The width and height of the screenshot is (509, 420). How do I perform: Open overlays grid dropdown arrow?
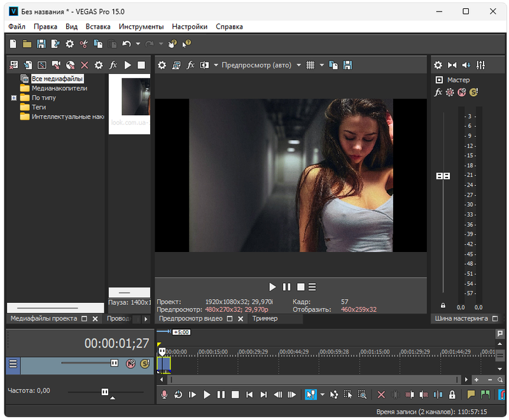coord(322,66)
